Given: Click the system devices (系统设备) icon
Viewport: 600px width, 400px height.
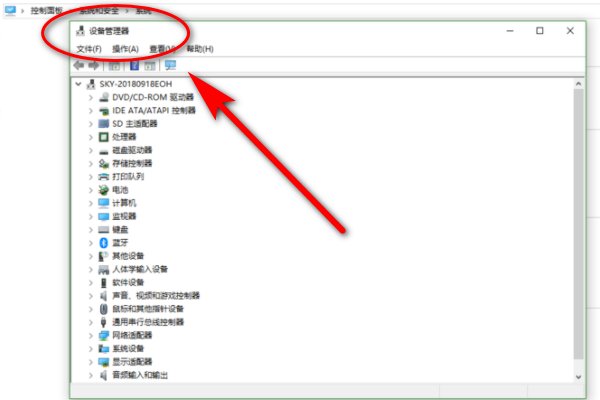Looking at the screenshot, I should click(104, 349).
